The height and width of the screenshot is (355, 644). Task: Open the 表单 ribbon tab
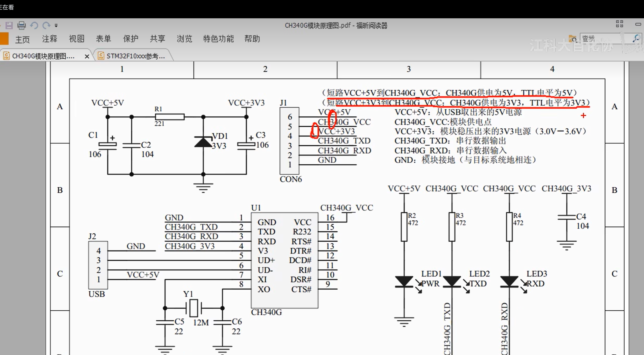coord(103,39)
